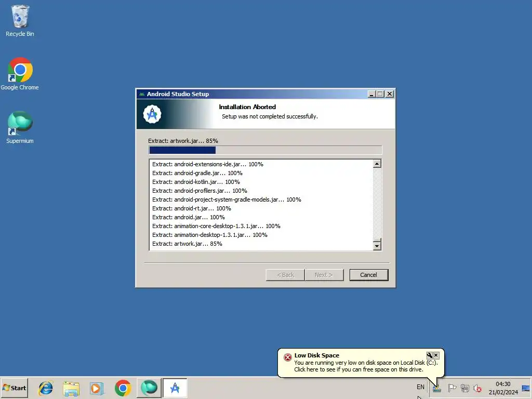
Task: Click the Show desktop button
Action: (x=526, y=388)
